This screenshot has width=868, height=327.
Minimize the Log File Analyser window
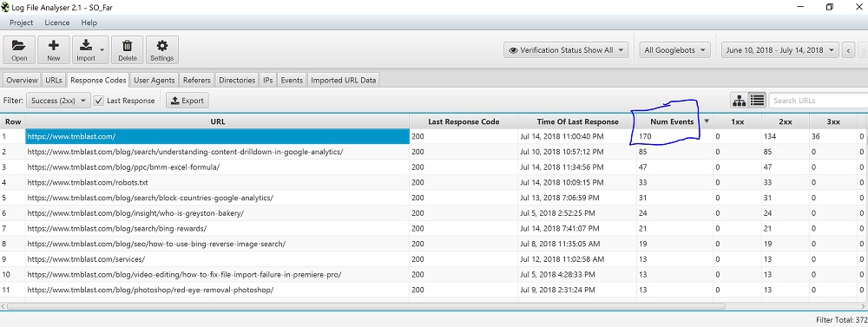click(x=800, y=7)
